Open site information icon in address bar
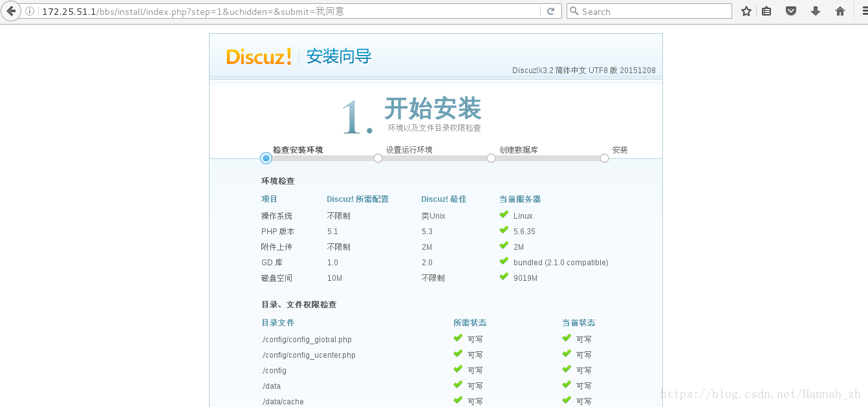This screenshot has height=407, width=868. 30,11
